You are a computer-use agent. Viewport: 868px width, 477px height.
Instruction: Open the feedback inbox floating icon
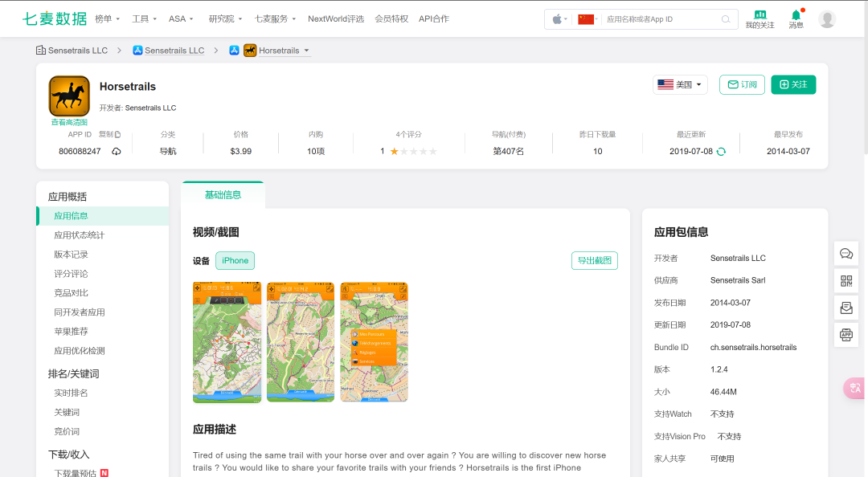point(846,308)
